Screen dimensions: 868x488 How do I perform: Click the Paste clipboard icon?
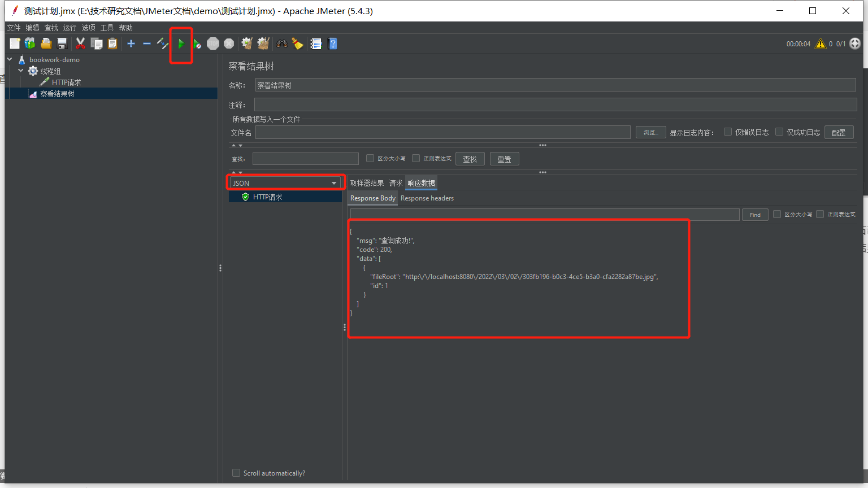pyautogui.click(x=112, y=43)
